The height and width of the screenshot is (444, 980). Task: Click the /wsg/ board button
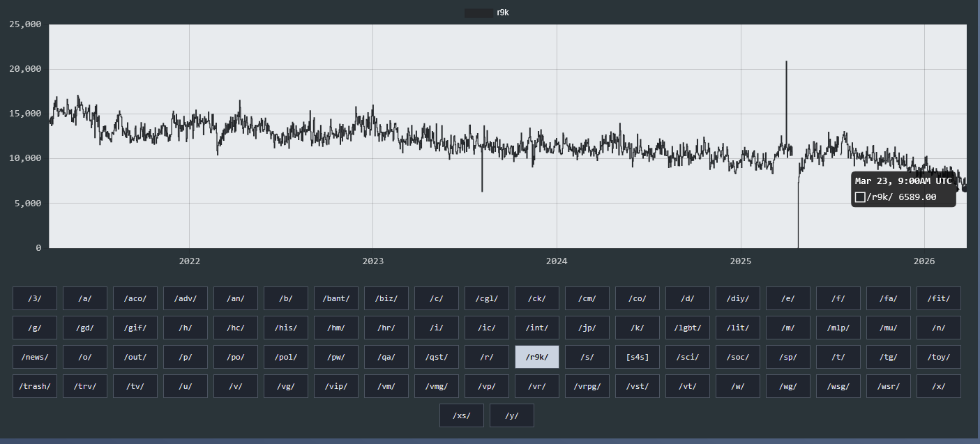(838, 386)
